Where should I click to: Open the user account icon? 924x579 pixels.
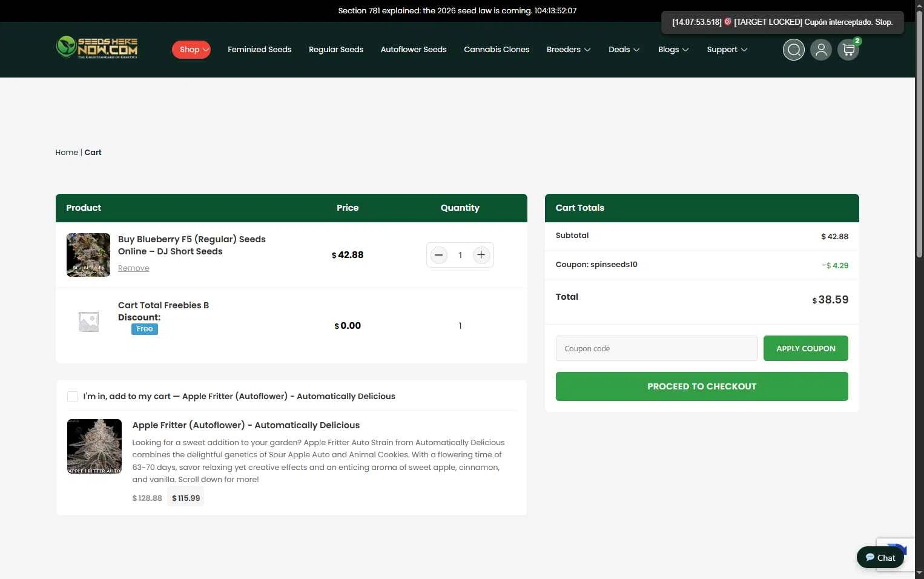[x=821, y=50]
